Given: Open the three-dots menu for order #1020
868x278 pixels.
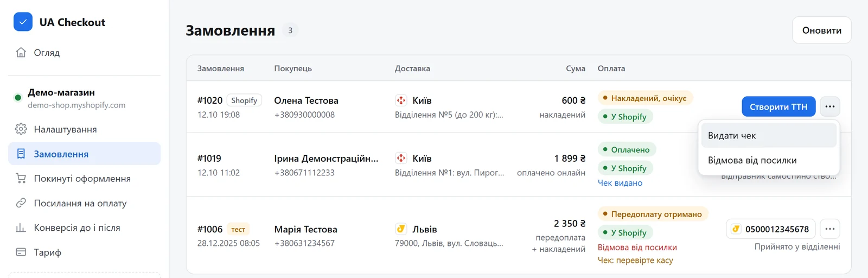Looking at the screenshot, I should (x=830, y=106).
